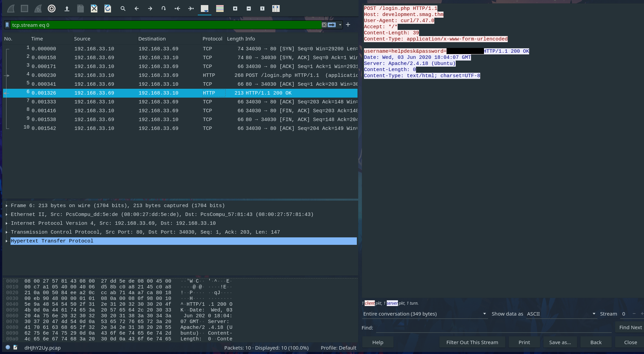Screen dimensions: 644x354
Task: Reload the capture file
Action: 108,9
